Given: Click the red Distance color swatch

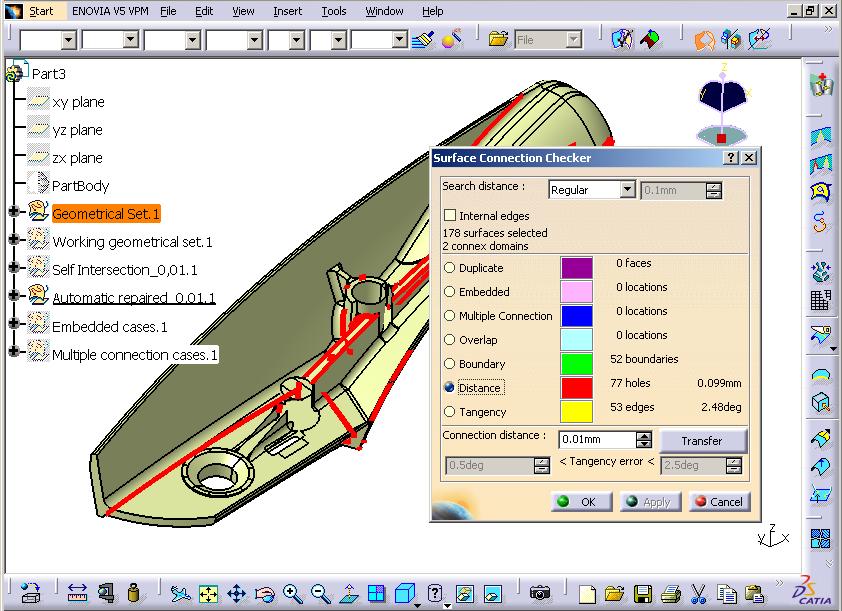Looking at the screenshot, I should [577, 388].
